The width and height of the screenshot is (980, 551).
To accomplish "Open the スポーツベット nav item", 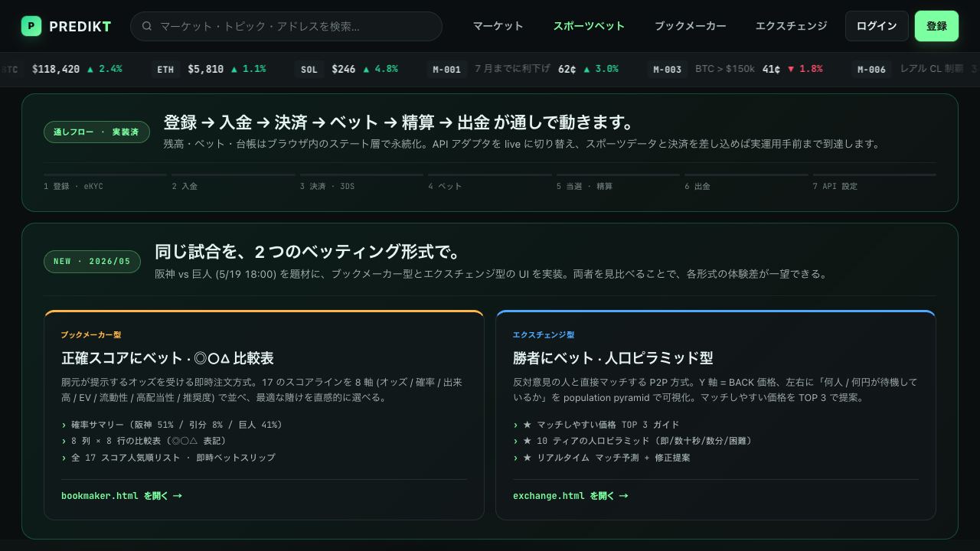I will click(589, 26).
